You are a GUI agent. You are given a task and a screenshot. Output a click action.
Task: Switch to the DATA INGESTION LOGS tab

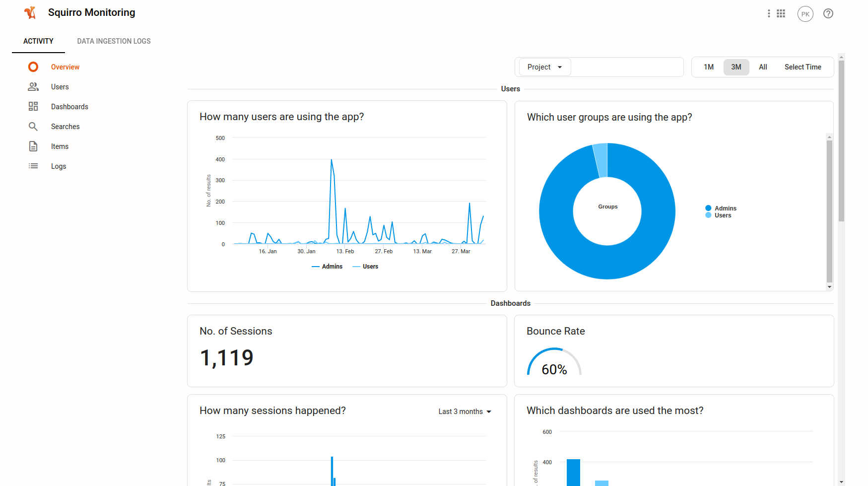pos(114,41)
